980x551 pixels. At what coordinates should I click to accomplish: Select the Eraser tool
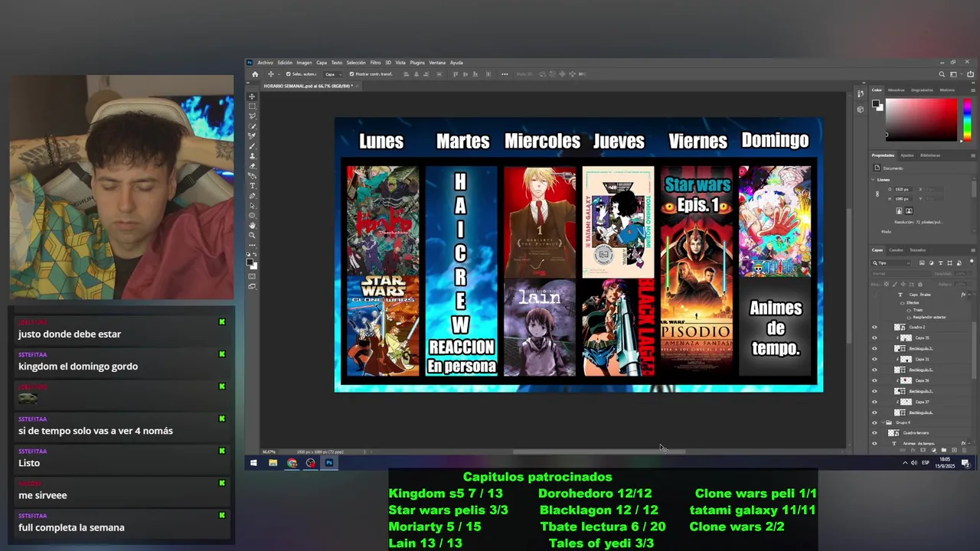253,165
